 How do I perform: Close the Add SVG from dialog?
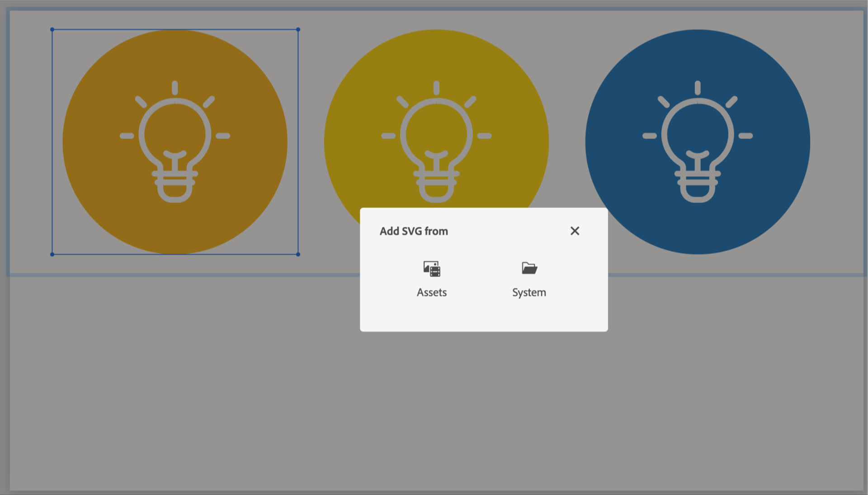click(x=575, y=231)
